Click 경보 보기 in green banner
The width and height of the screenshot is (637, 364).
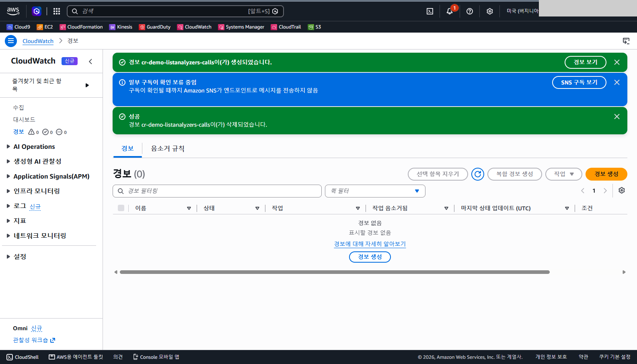click(x=586, y=62)
